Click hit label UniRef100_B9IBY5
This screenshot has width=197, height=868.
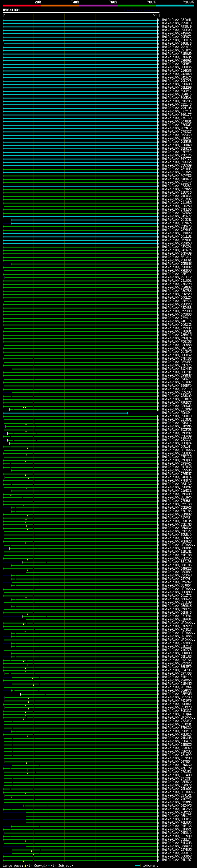(x=176, y=50)
